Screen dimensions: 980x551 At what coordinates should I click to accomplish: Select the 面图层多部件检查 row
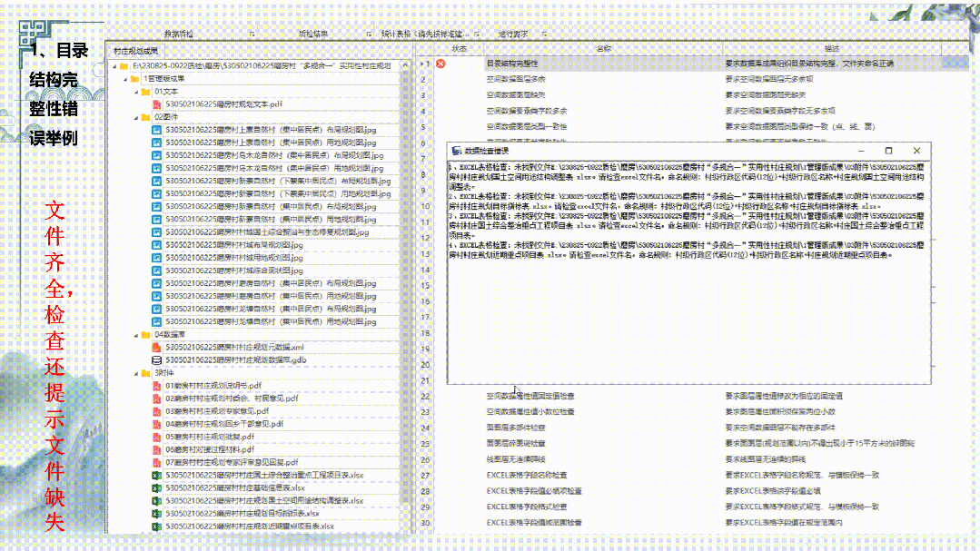tap(694, 428)
